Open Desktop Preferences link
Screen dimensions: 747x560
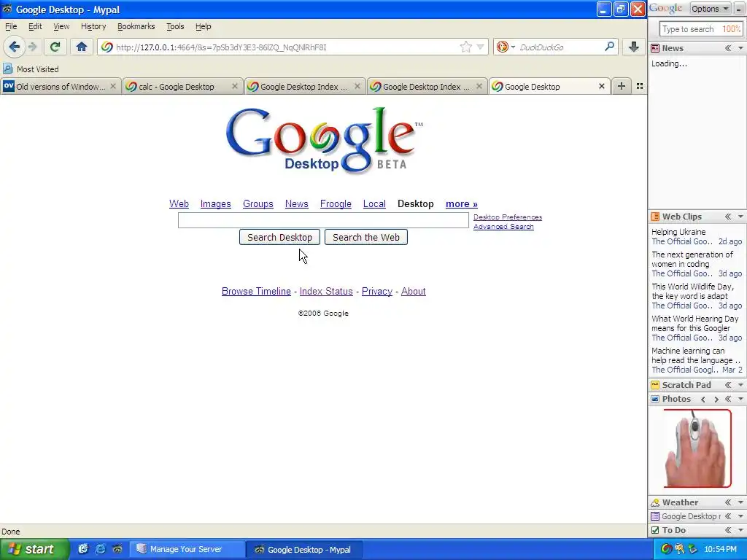[508, 217]
